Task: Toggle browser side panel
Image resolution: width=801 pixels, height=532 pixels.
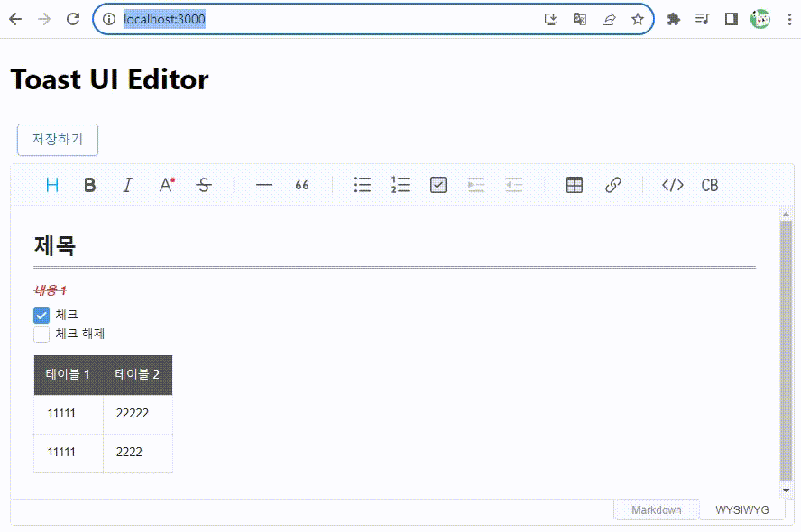Action: click(x=732, y=20)
